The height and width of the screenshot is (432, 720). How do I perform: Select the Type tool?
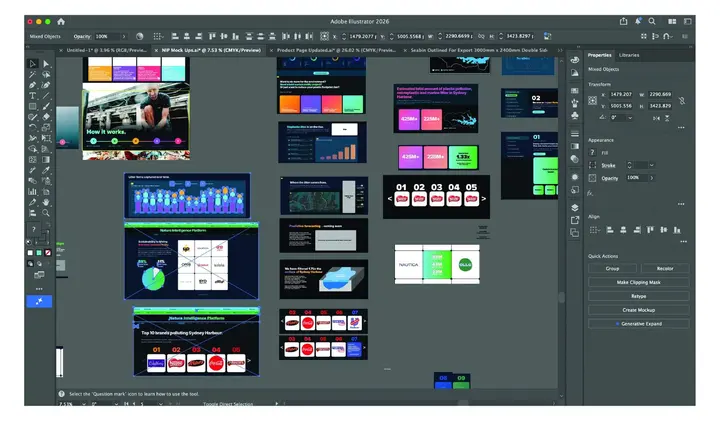[33, 96]
